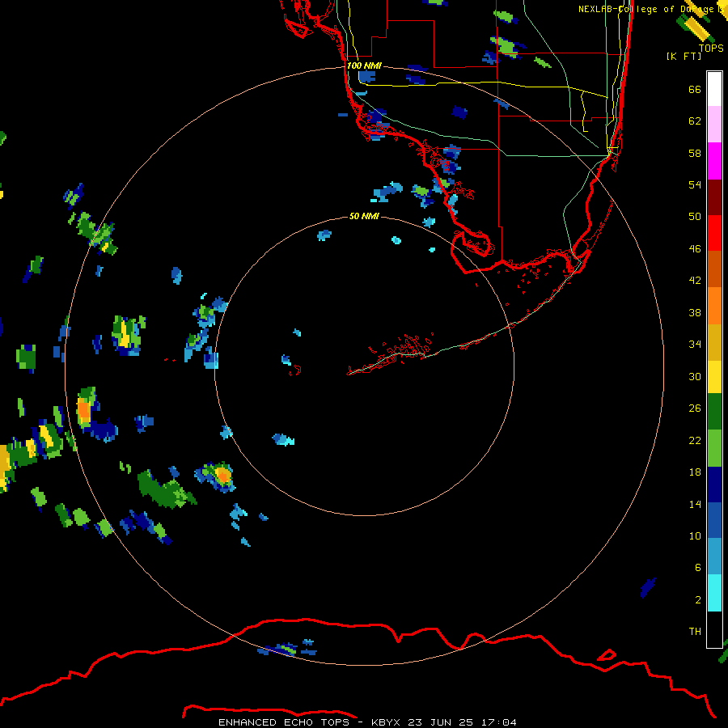This screenshot has height=728, width=728.
Task: Click the legend value "10"
Action: tap(695, 535)
